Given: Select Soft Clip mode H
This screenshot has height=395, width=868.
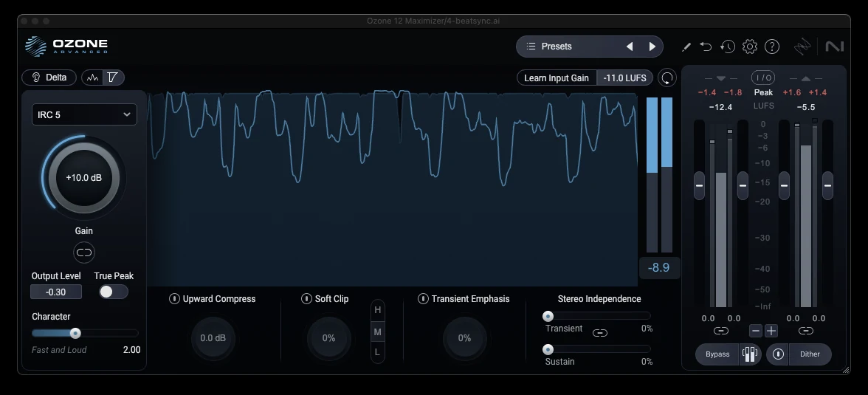Looking at the screenshot, I should tap(378, 310).
